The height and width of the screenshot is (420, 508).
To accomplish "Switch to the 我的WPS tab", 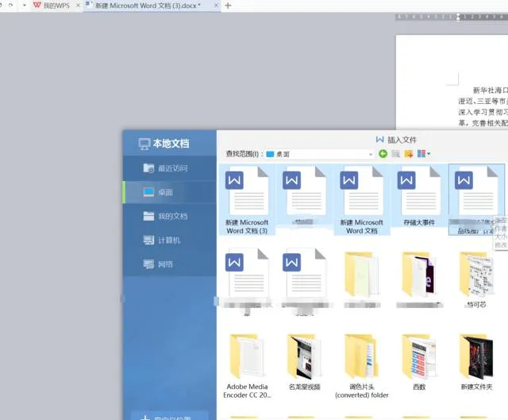I will point(56,6).
